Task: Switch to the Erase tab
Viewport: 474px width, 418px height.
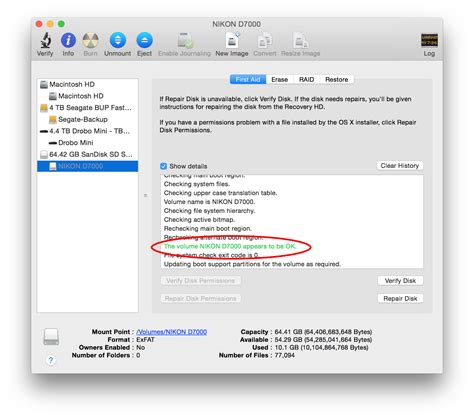Action: [279, 79]
